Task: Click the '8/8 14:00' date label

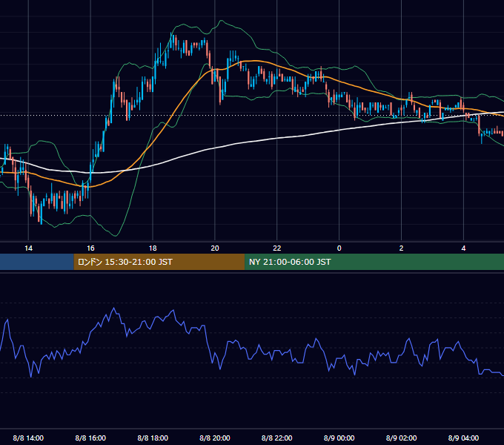Action: (x=28, y=438)
